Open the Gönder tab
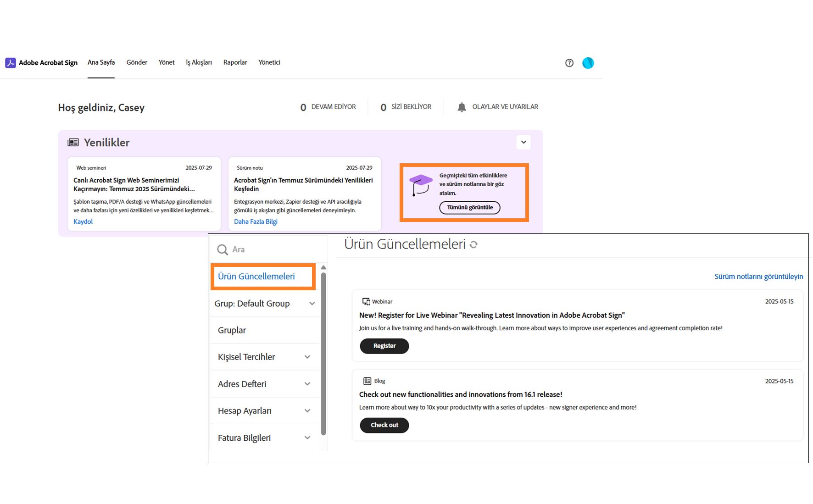The image size is (813, 504). pos(137,62)
